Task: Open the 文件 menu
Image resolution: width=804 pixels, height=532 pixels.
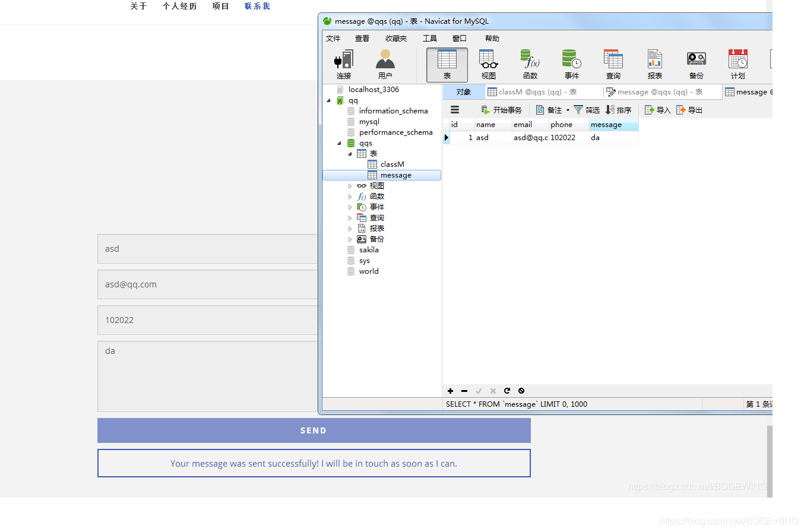Action: pos(333,38)
